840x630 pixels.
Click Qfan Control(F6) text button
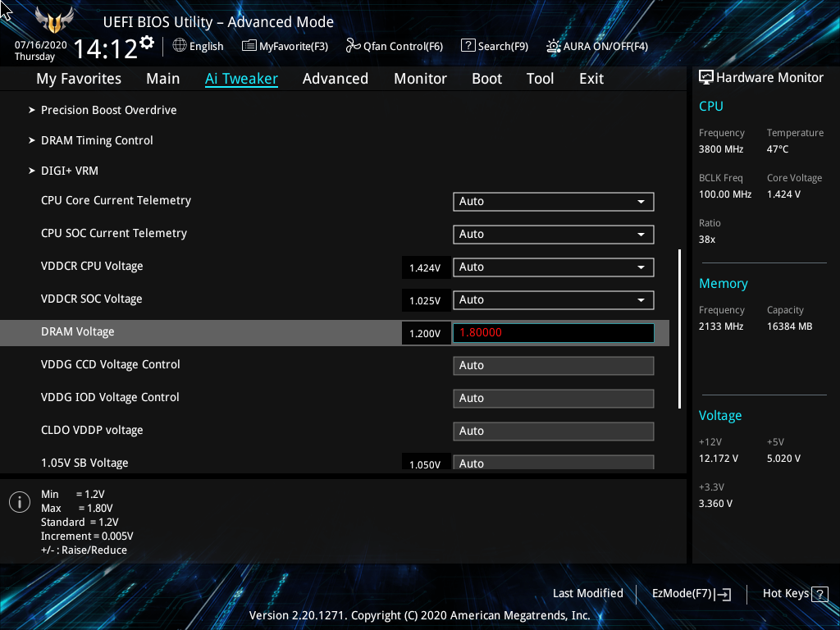(404, 46)
